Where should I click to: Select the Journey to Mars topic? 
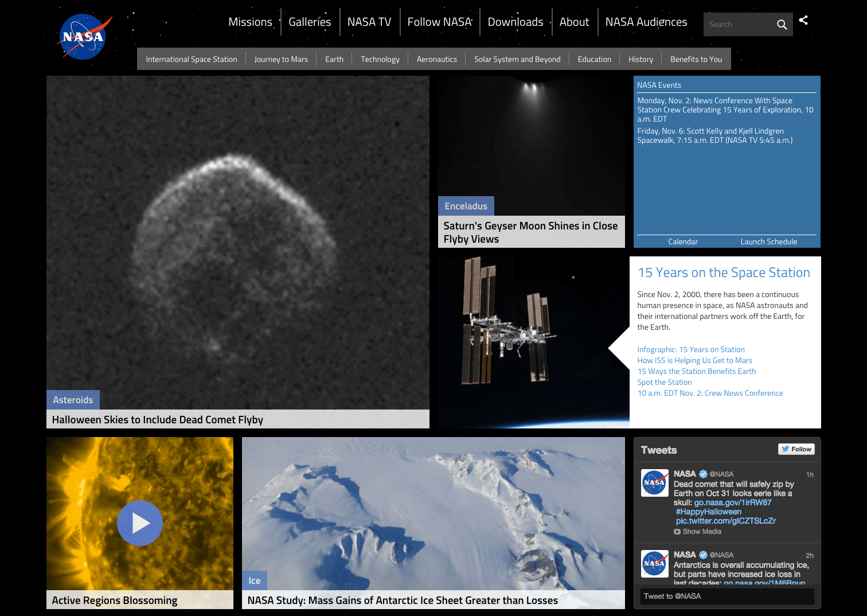[281, 59]
